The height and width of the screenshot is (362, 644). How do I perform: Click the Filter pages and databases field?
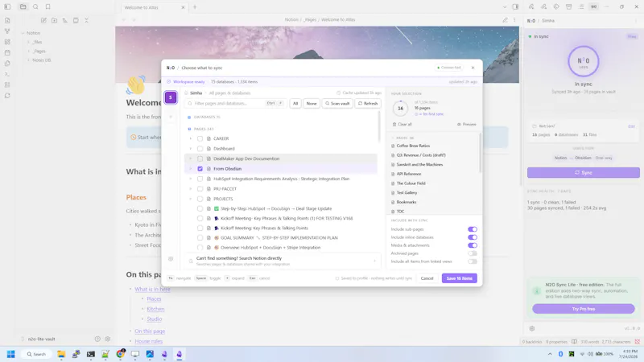[x=235, y=104]
